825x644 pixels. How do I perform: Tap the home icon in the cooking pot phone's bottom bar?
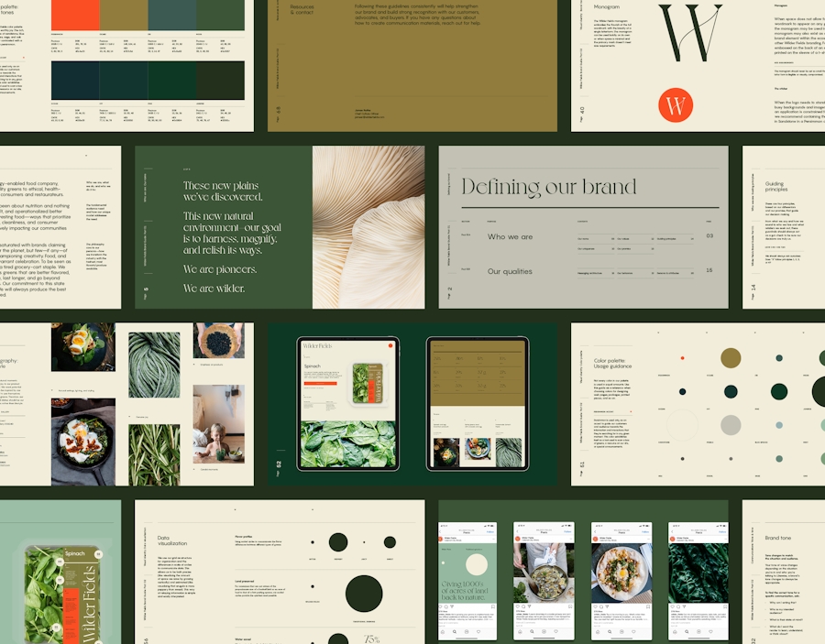520,631
